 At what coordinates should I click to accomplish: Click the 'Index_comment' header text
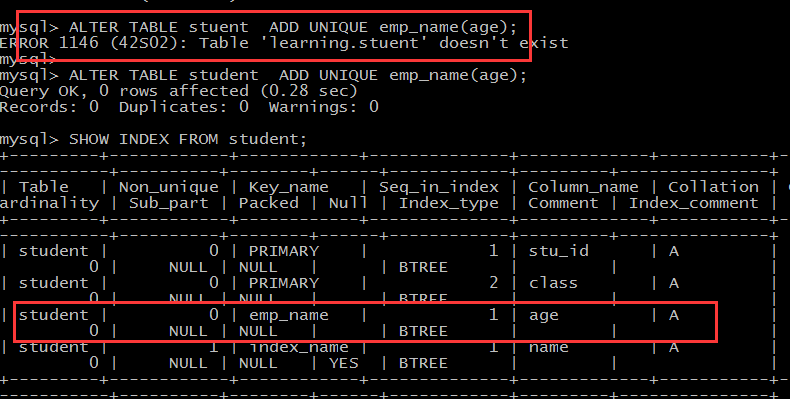(x=693, y=203)
